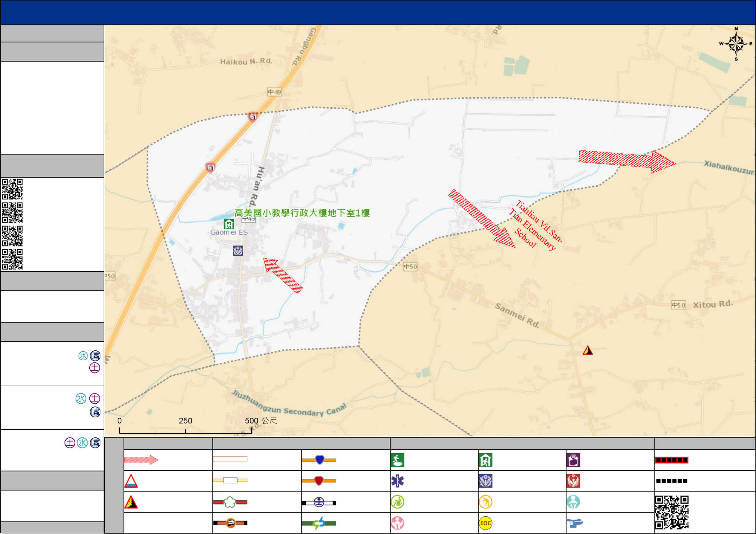Viewport: 756px width, 534px height.
Task: Click the flood warning triangle legend icon
Action: click(131, 481)
